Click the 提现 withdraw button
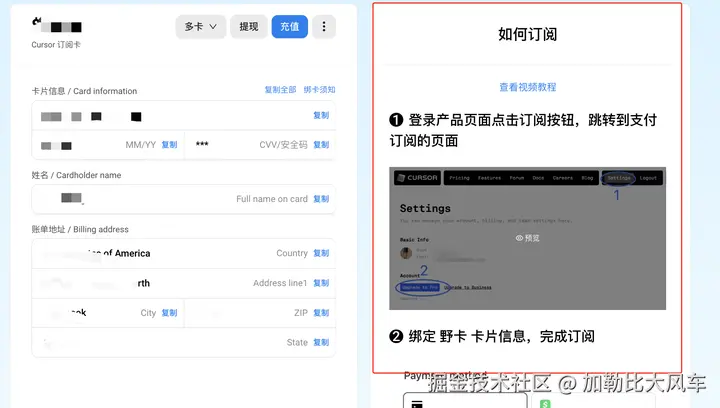720x408 pixels. (249, 27)
